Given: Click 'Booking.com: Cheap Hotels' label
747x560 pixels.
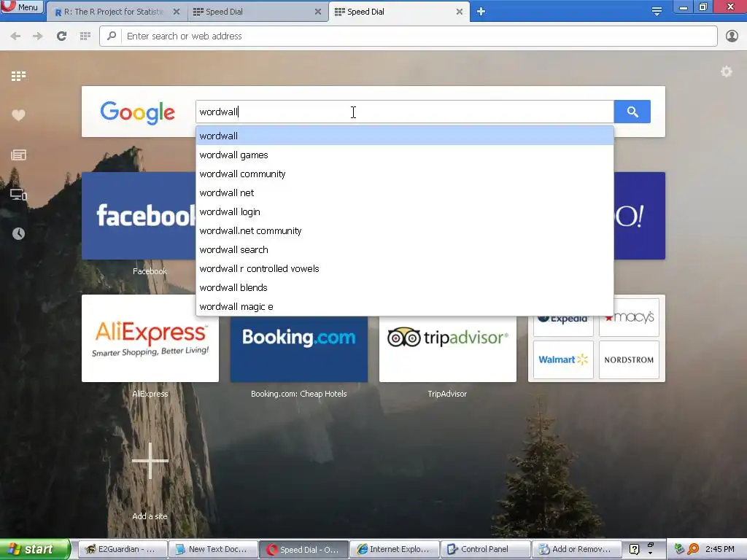Looking at the screenshot, I should (x=298, y=394).
